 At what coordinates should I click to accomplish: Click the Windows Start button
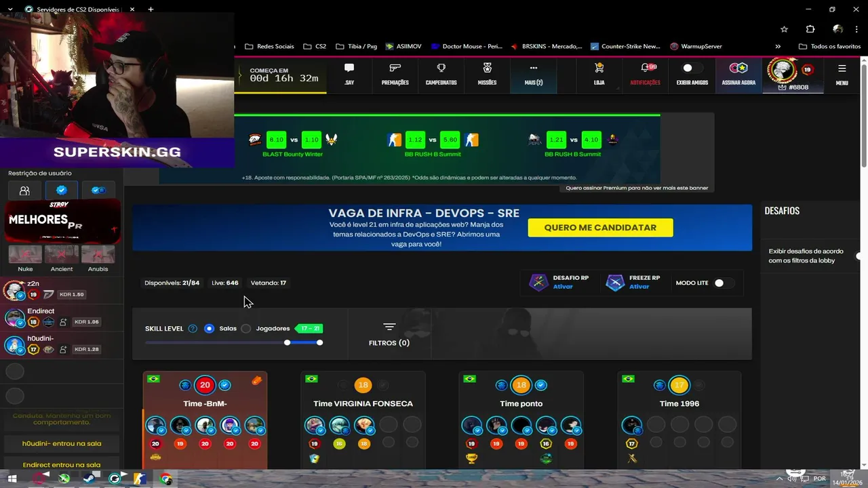(12, 479)
